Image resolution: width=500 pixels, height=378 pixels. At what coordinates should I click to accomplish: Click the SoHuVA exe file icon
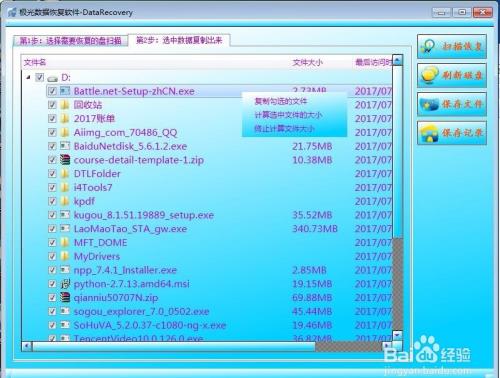pos(65,325)
